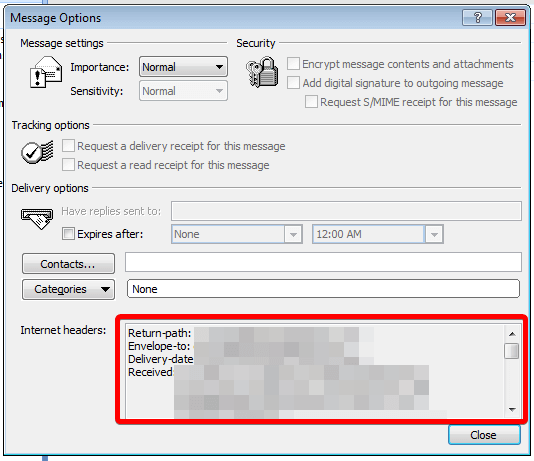Click the Internet headers scrollbar thumb
Screen dimensions: 534x461
(x=512, y=351)
